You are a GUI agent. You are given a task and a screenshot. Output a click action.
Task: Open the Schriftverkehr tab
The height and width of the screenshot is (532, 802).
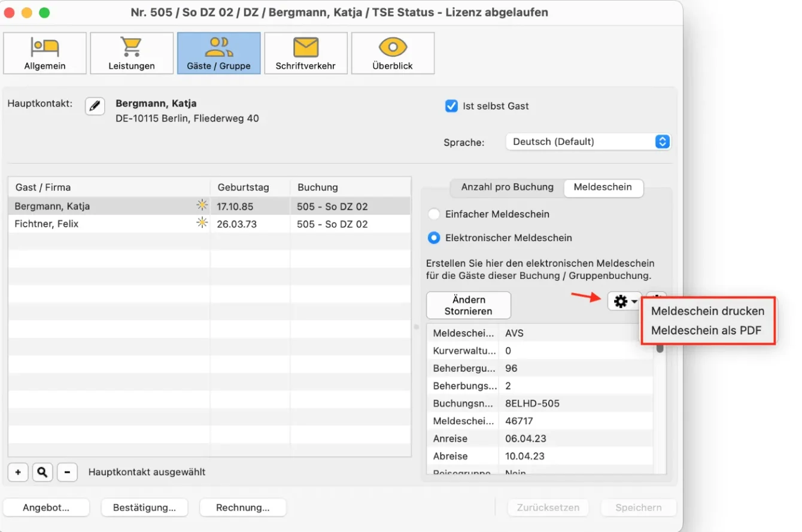[305, 53]
